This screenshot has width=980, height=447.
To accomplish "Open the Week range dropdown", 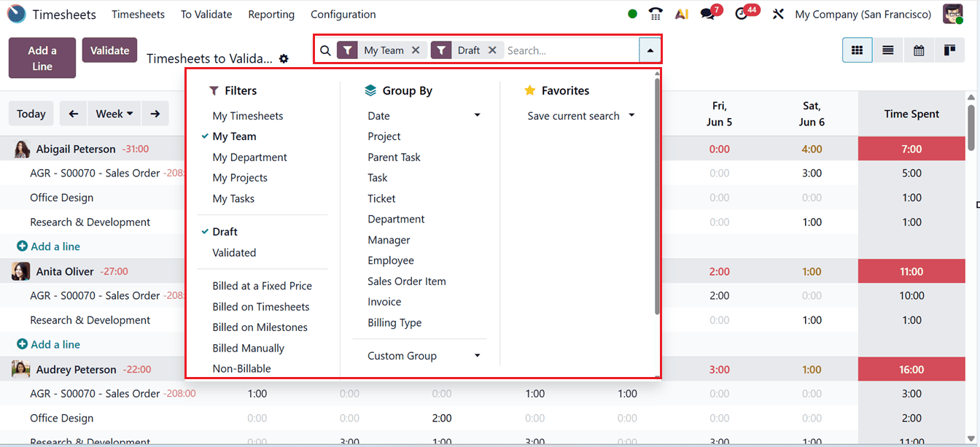I will pos(114,114).
